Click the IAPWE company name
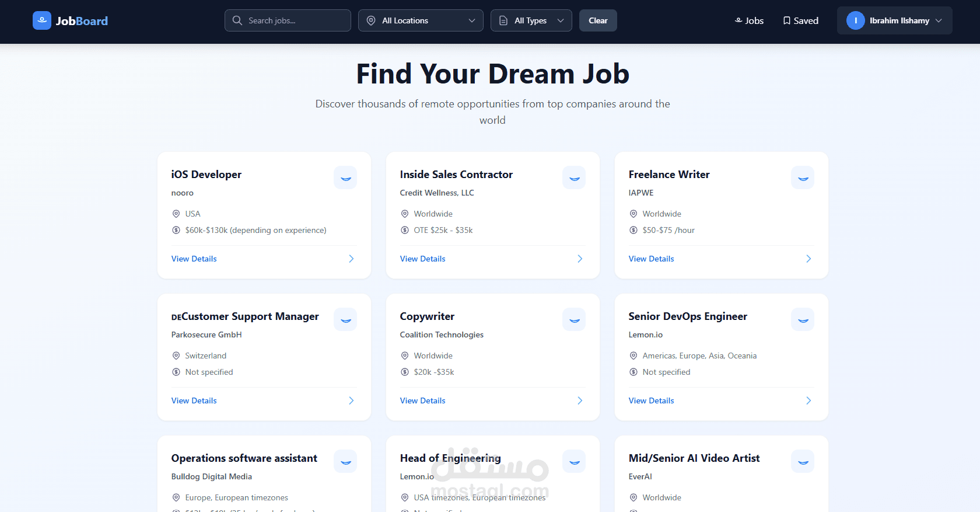 (x=641, y=193)
